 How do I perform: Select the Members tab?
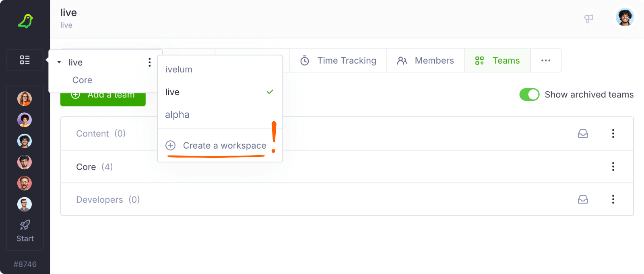pyautogui.click(x=425, y=60)
